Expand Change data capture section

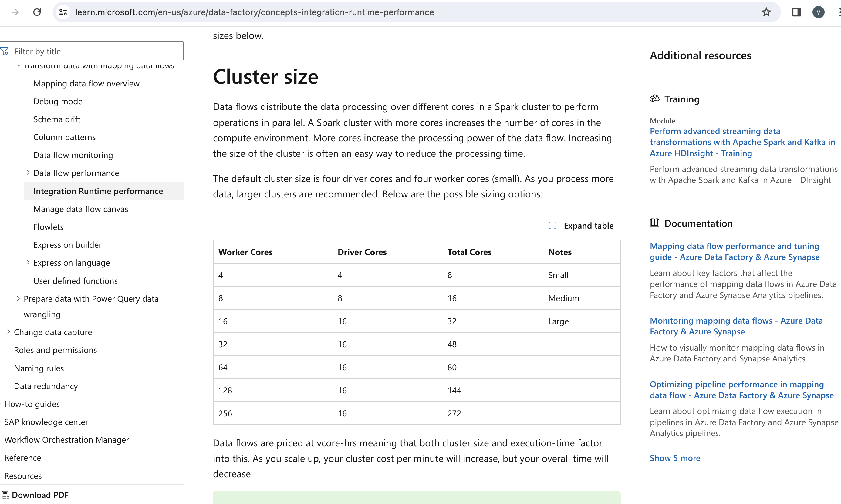point(8,331)
